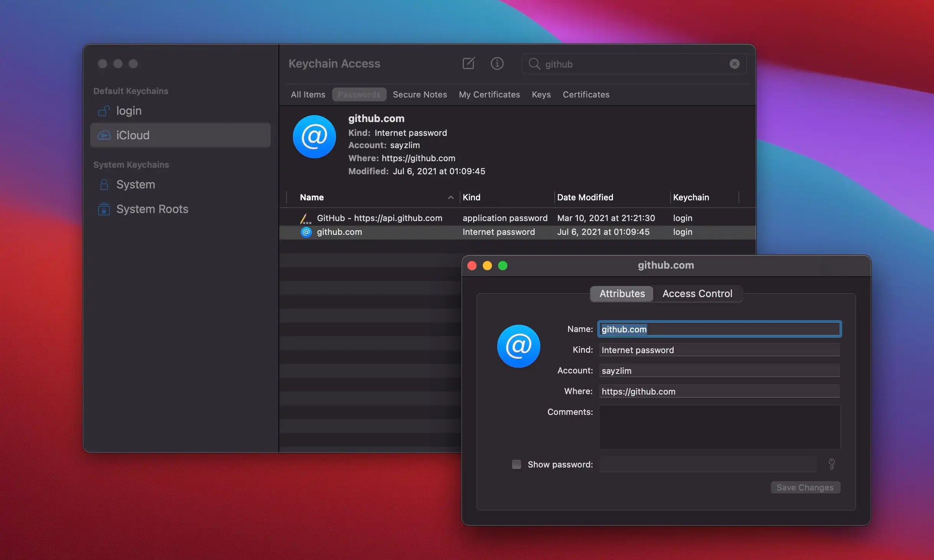Enable the Show password checkbox

(x=516, y=464)
